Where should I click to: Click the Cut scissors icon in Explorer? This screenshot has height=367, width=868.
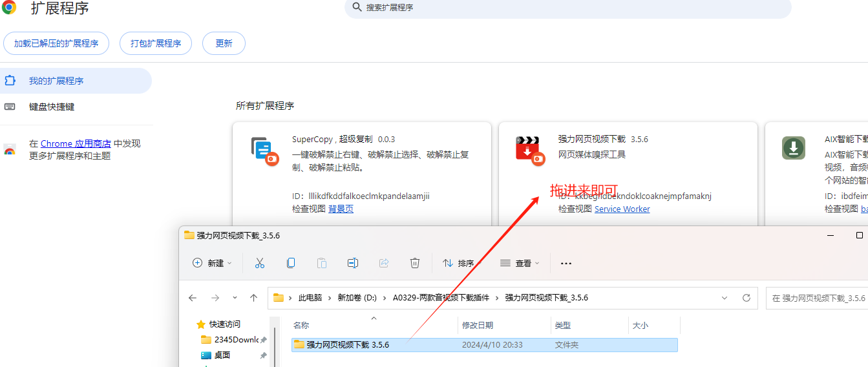point(260,263)
